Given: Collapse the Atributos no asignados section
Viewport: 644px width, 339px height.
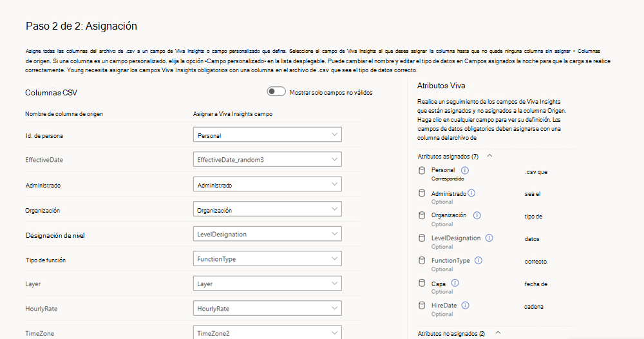Looking at the screenshot, I should pyautogui.click(x=498, y=333).
